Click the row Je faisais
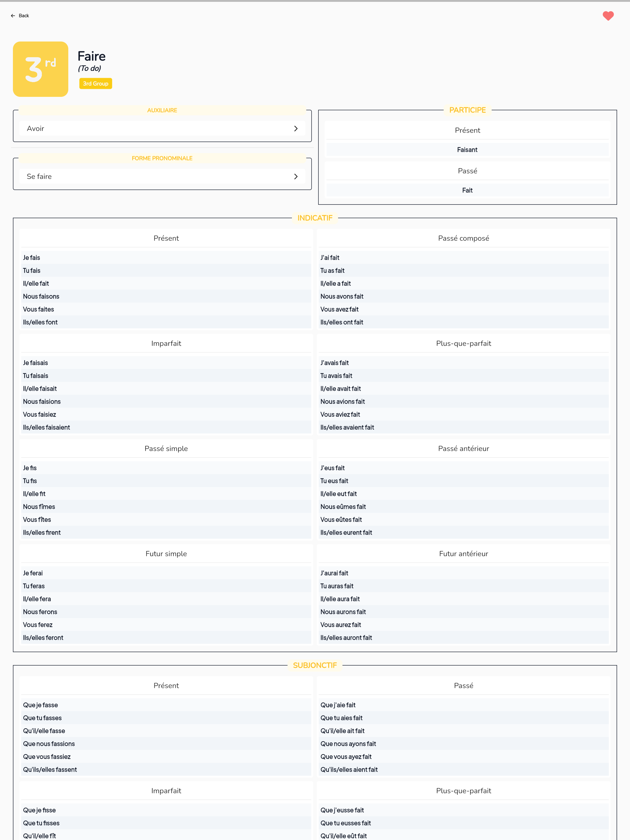Image resolution: width=630 pixels, height=840 pixels. click(x=166, y=363)
